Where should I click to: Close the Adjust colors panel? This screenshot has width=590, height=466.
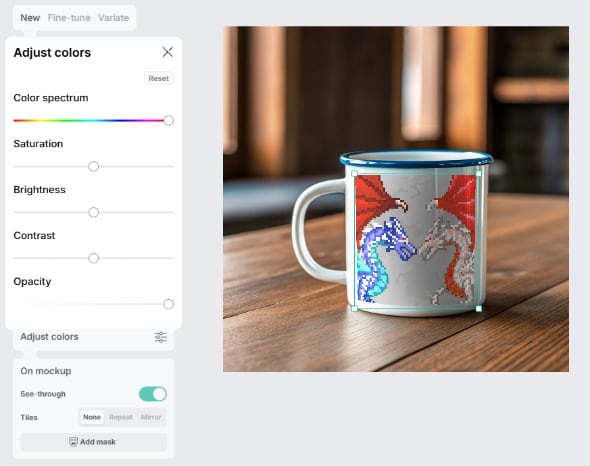[x=167, y=52]
